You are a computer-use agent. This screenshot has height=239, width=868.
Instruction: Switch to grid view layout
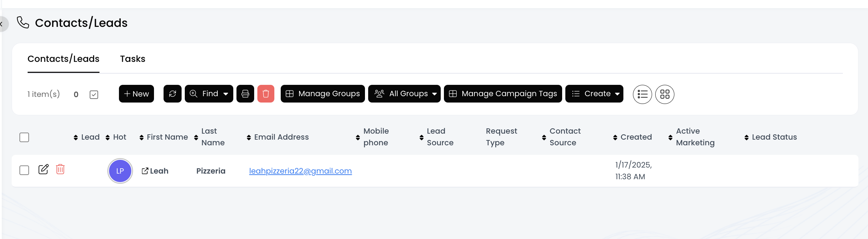coord(664,94)
